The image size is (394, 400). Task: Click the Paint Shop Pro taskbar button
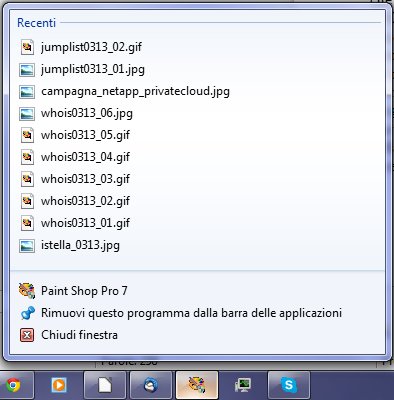(x=197, y=385)
